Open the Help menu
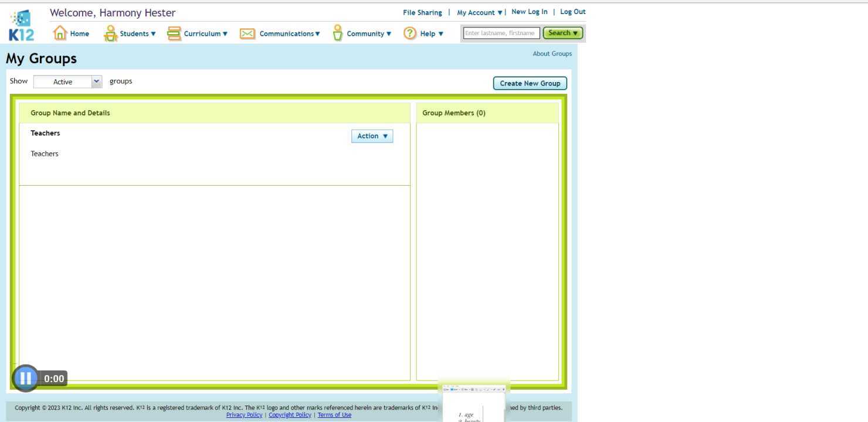Screen dimensions: 868x422 coord(429,33)
